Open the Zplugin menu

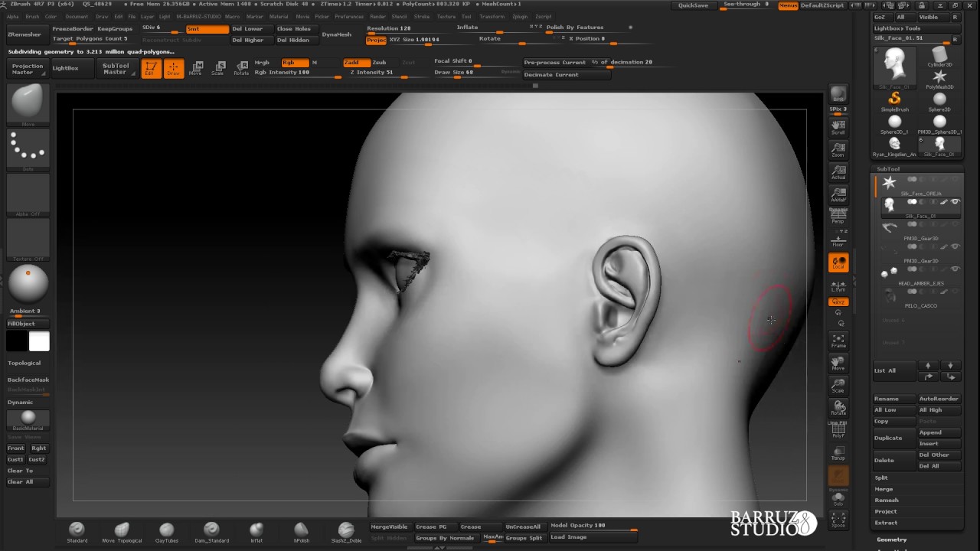520,16
